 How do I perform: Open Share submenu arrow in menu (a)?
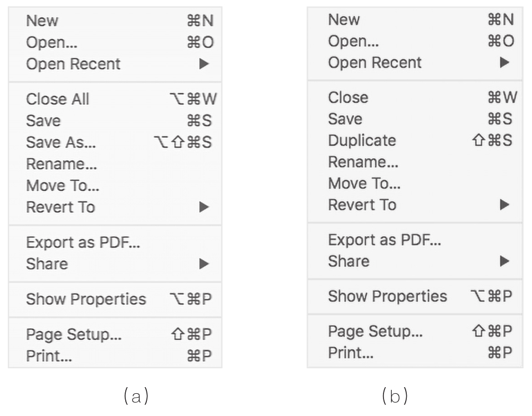204,264
